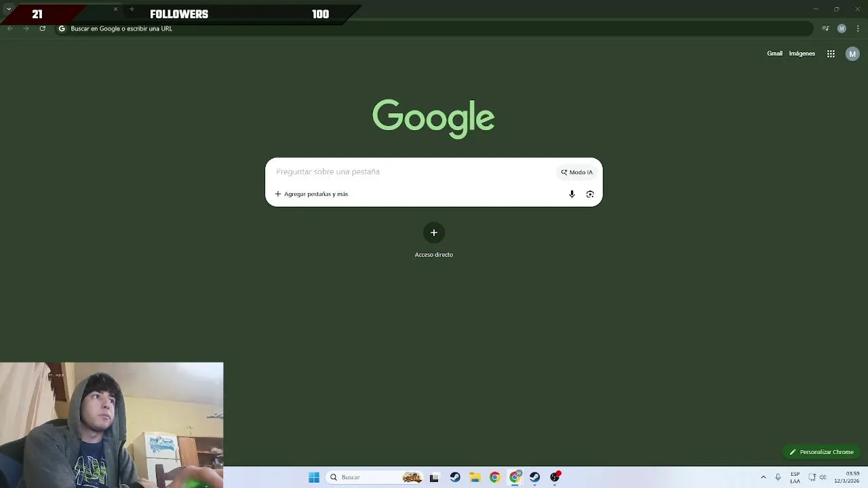Open a new tab with plus button
The height and width of the screenshot is (488, 868).
click(x=132, y=9)
